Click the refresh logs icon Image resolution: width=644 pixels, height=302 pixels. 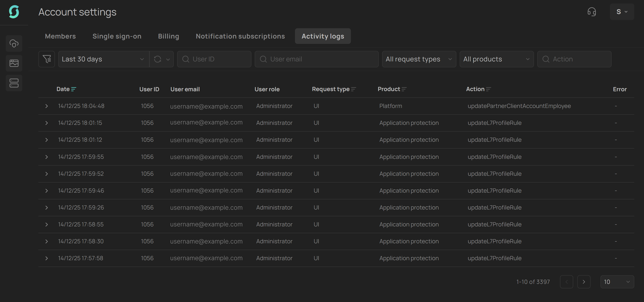157,59
